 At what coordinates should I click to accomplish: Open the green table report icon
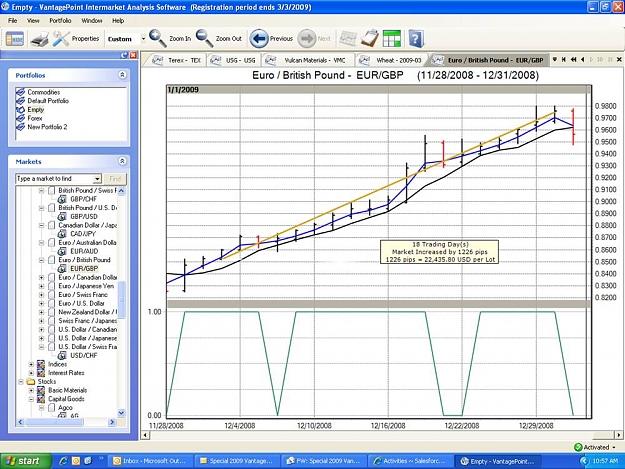(392, 39)
